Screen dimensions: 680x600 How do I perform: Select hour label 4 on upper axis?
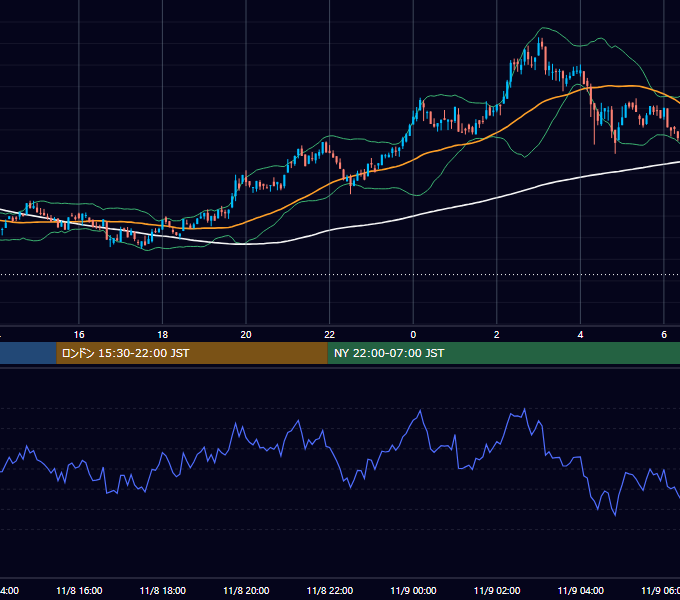coord(580,335)
